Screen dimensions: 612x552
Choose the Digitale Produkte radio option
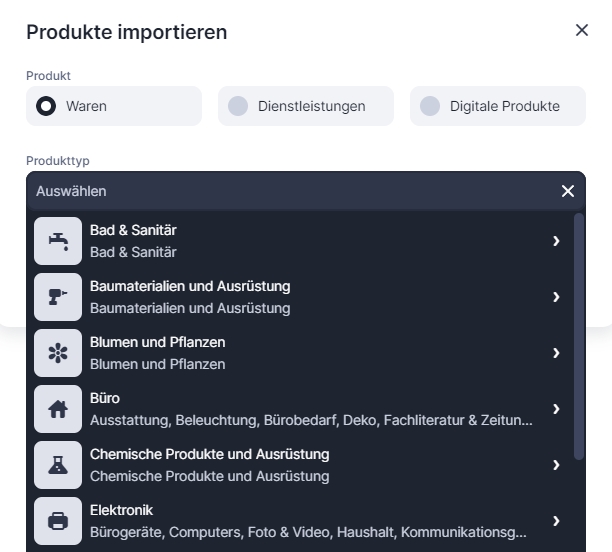point(430,106)
